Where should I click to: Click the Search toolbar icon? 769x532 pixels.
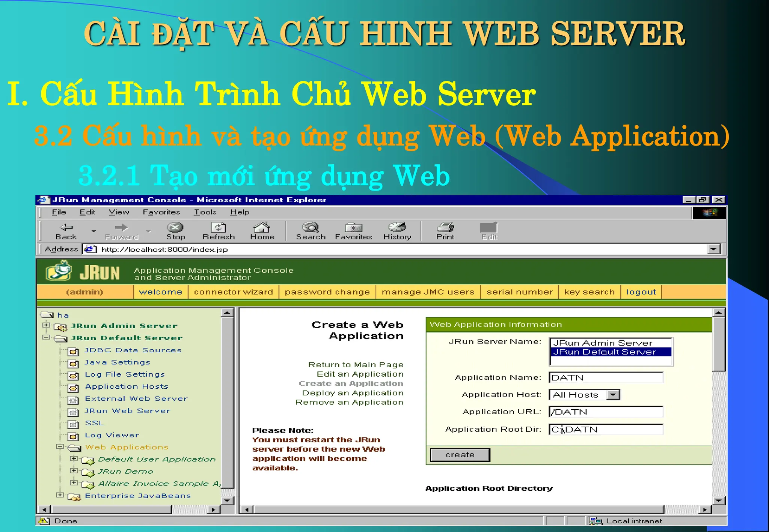click(311, 227)
